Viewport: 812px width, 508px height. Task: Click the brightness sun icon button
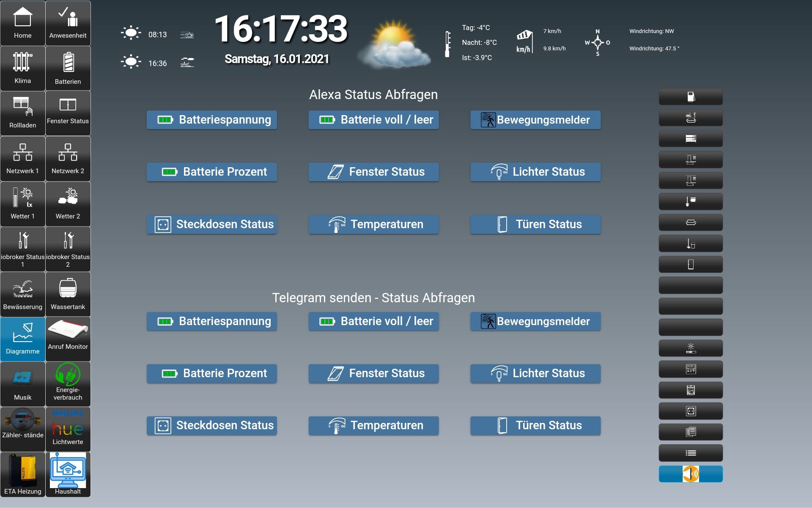tap(690, 348)
